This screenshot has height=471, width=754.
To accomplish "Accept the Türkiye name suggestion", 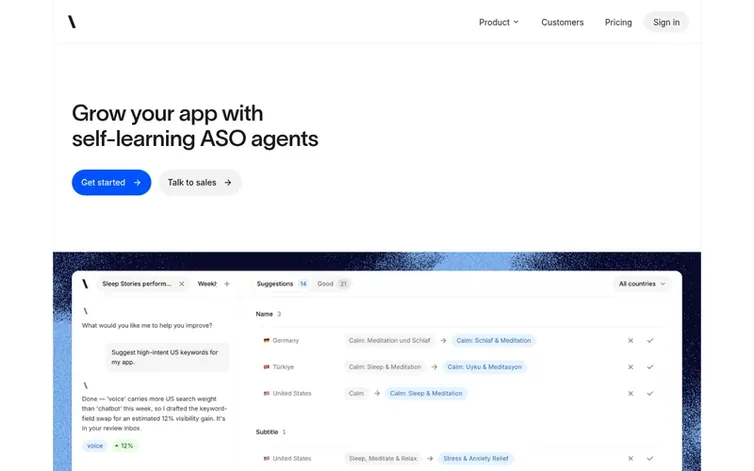I will pos(650,367).
